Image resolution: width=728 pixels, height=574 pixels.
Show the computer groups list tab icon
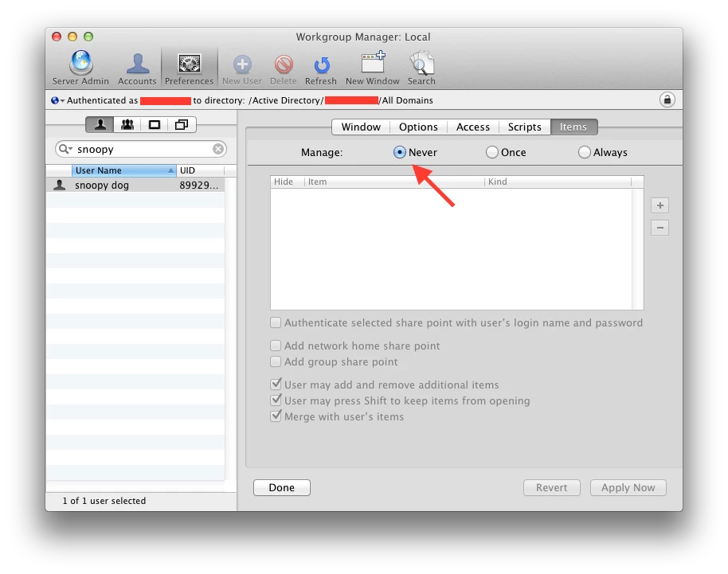pyautogui.click(x=182, y=124)
